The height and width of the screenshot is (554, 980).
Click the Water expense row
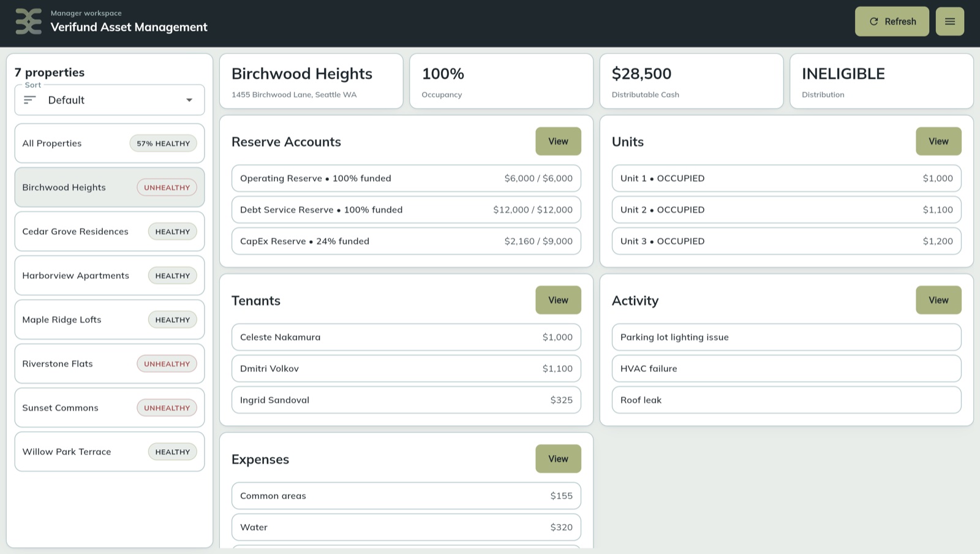(x=406, y=527)
